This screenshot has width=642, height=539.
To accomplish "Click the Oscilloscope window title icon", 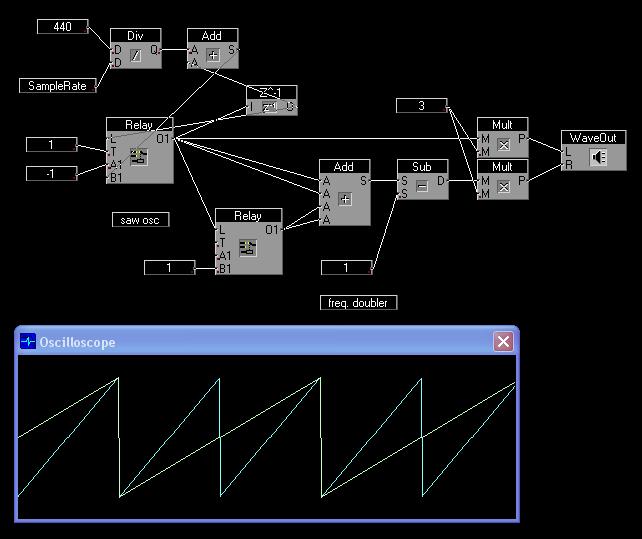I will (x=28, y=342).
